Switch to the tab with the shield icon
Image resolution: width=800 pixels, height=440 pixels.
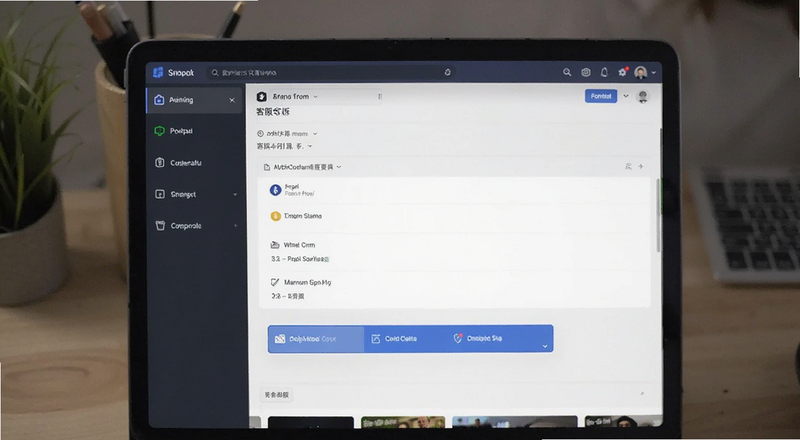478,338
